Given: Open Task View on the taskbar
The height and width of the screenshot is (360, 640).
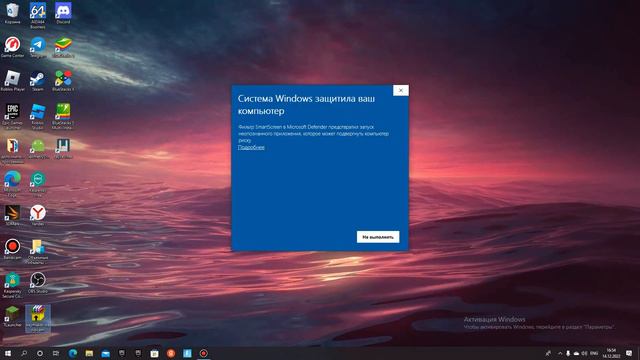Looking at the screenshot, I should point(56,353).
